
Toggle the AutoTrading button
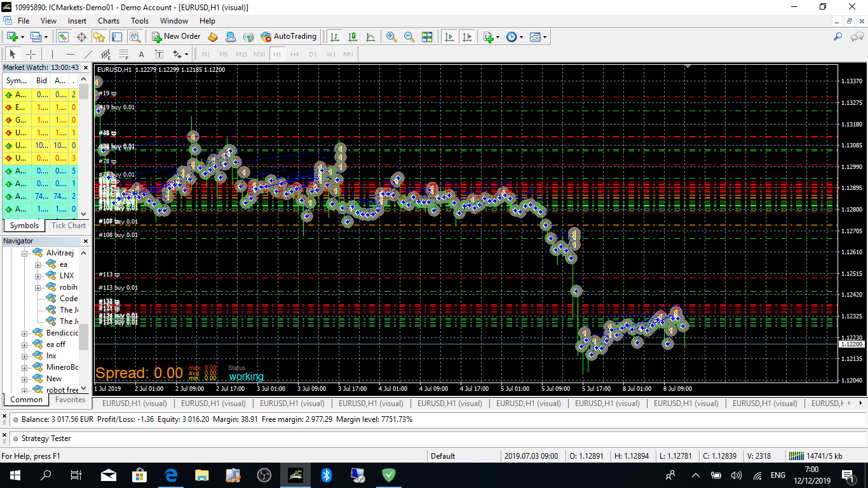coord(288,37)
